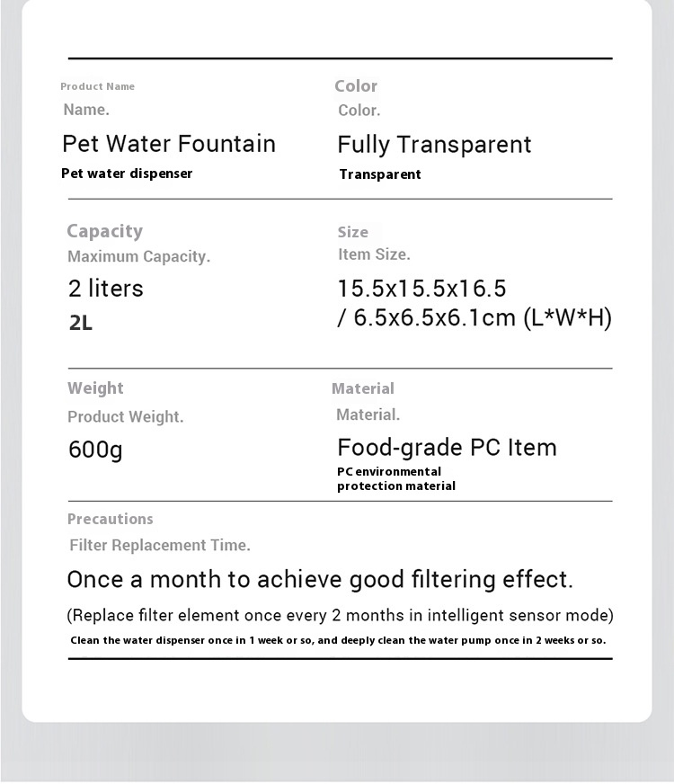Click the "Maximum Capacity." label
This screenshot has width=674, height=784.
(138, 256)
